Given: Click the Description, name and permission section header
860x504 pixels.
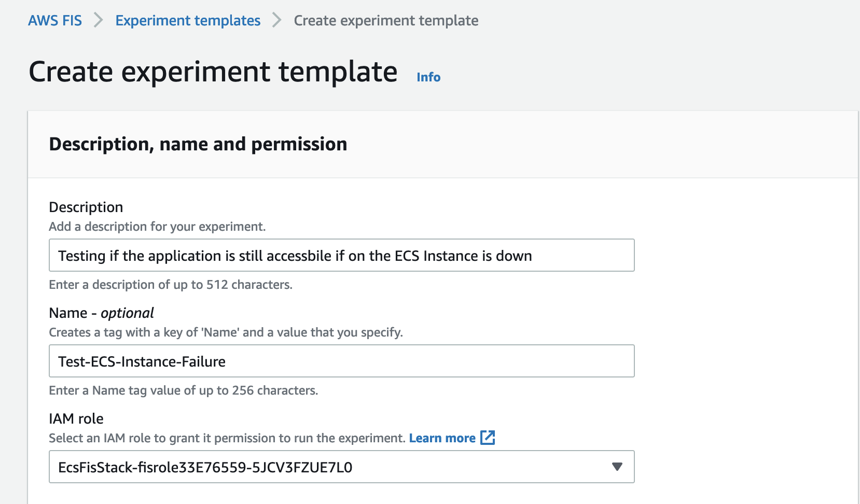Looking at the screenshot, I should (x=198, y=144).
